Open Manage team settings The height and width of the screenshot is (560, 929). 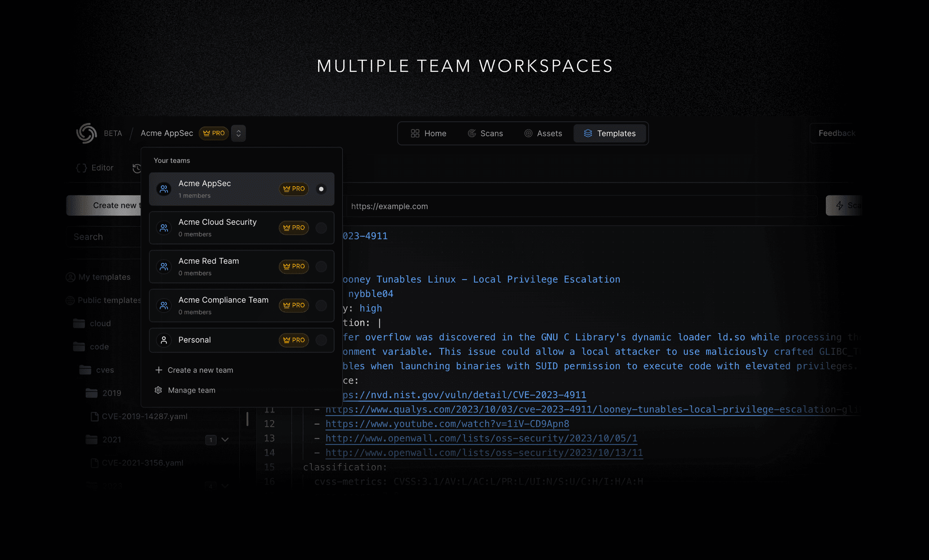click(185, 390)
